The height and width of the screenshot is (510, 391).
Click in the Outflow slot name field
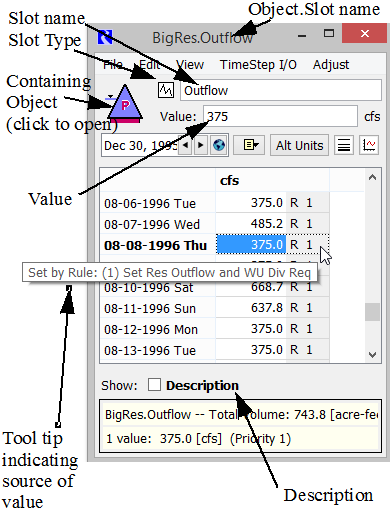pyautogui.click(x=281, y=90)
